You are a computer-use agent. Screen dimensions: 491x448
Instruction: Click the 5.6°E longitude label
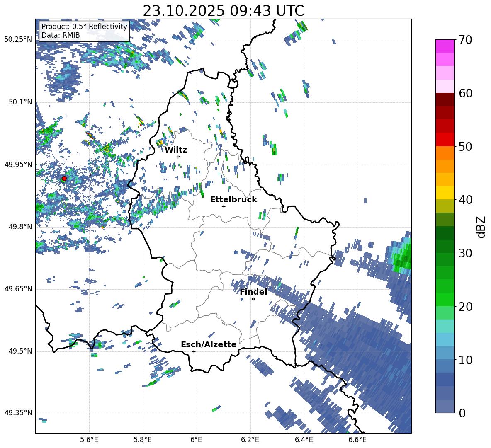point(89,440)
